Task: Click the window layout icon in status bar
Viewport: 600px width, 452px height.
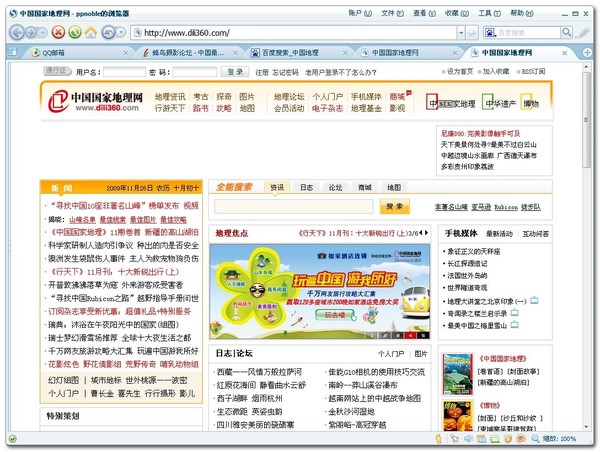Action: [x=481, y=439]
